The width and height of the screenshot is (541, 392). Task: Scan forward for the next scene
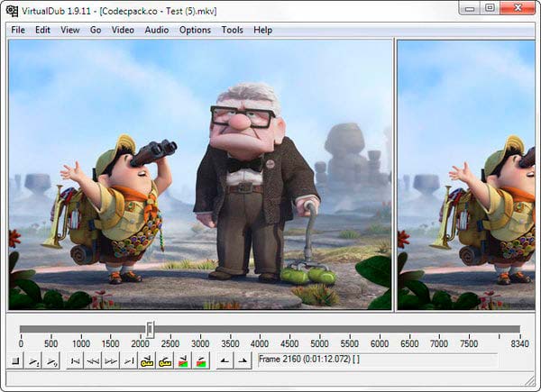[x=201, y=361]
